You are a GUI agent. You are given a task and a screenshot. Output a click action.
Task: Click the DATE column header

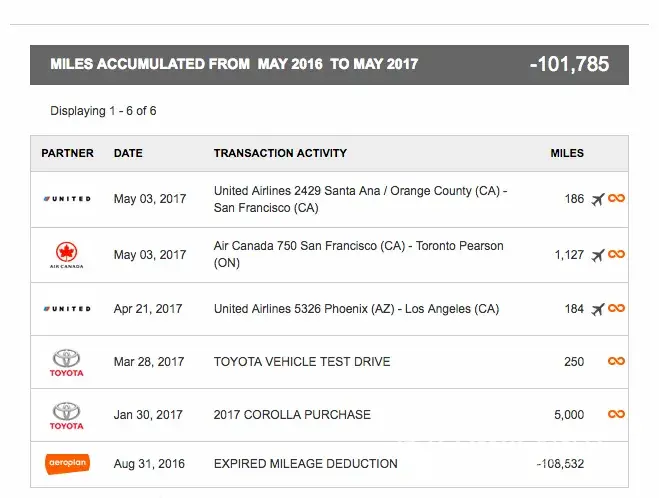point(128,153)
